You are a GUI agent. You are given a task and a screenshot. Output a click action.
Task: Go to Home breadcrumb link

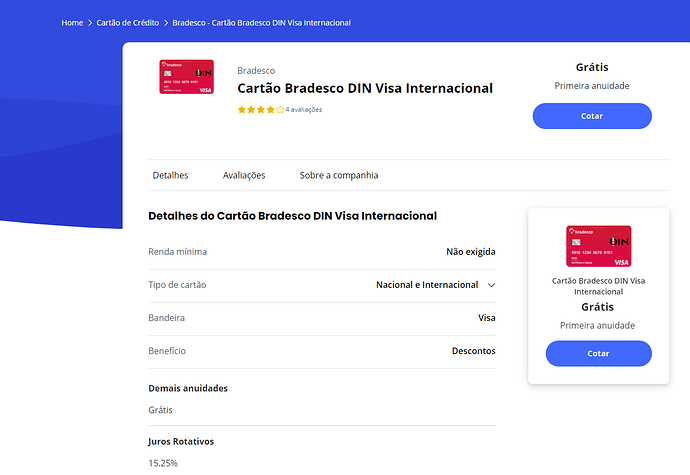pyautogui.click(x=72, y=23)
